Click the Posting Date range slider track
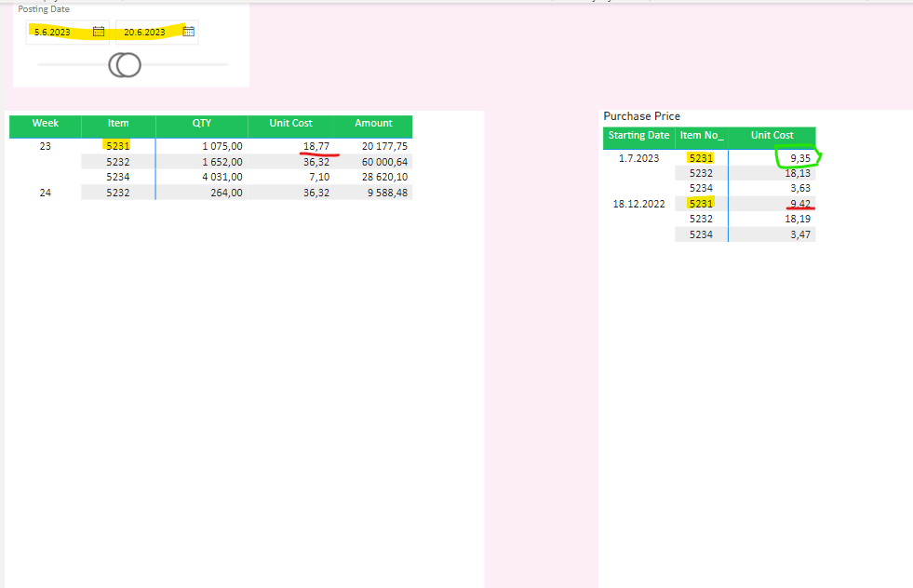This screenshot has height=588, width=913. click(133, 64)
